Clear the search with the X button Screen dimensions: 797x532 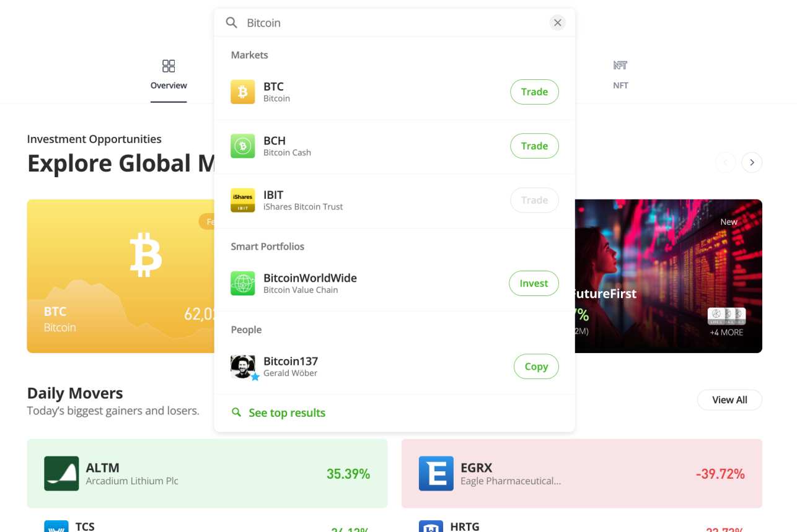558,23
